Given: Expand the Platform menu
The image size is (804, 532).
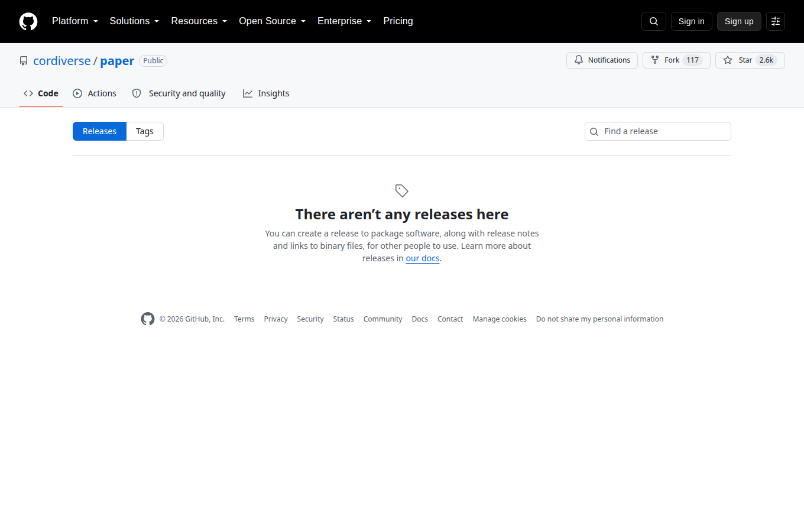Looking at the screenshot, I should pyautogui.click(x=75, y=21).
